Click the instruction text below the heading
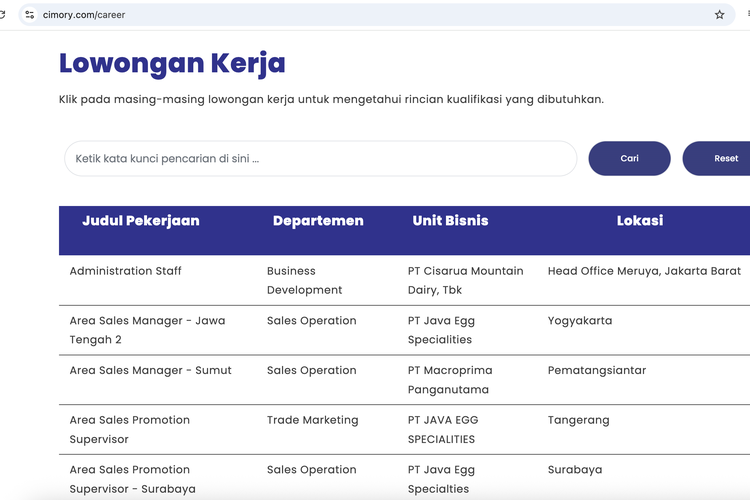 click(331, 100)
